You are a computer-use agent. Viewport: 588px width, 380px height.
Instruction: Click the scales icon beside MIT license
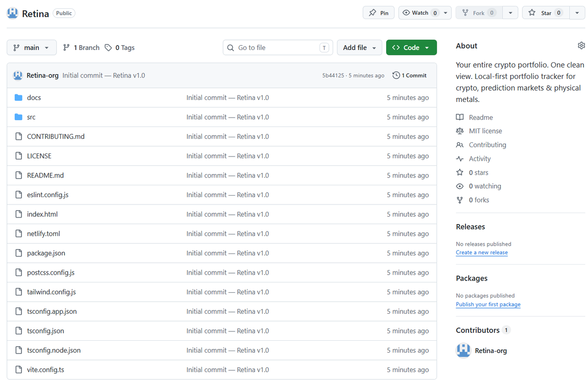(x=460, y=131)
